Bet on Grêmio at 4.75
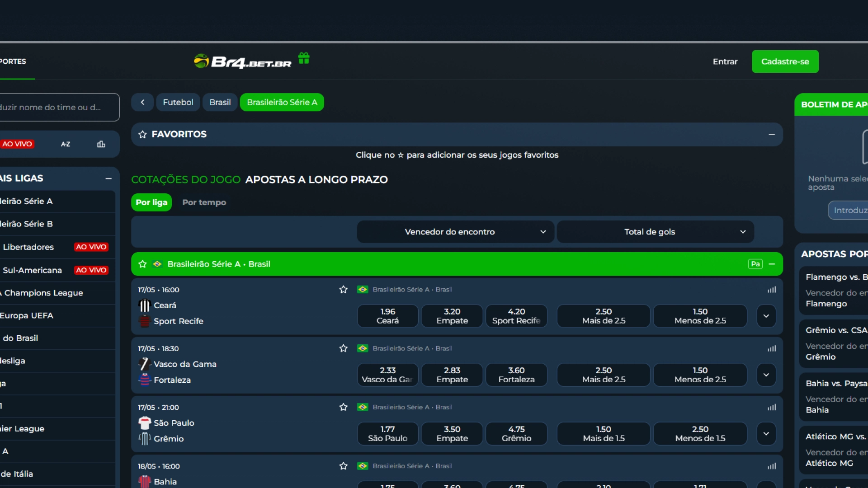Viewport: 868px width, 488px height. coord(516,433)
